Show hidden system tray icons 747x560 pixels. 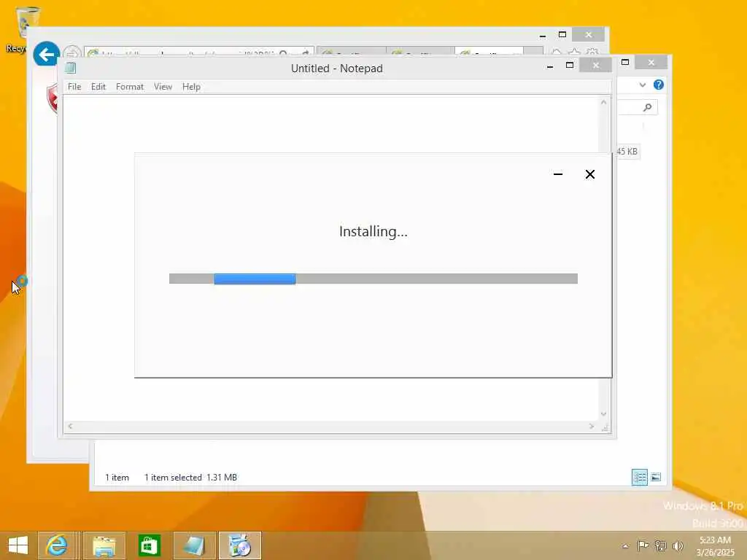click(x=625, y=546)
